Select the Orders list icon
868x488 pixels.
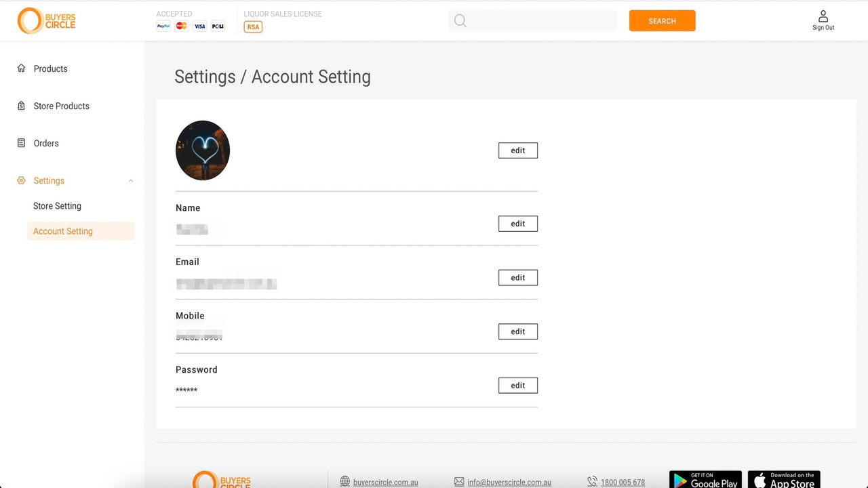point(21,143)
